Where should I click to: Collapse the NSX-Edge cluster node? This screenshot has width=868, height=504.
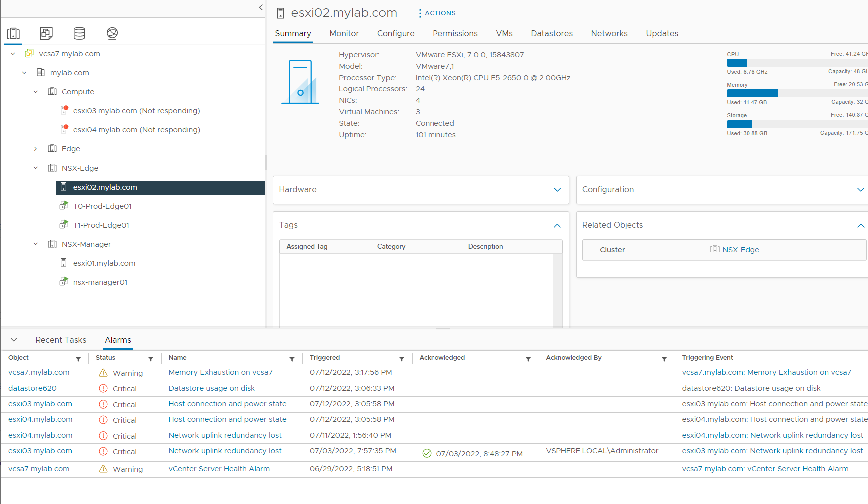36,168
